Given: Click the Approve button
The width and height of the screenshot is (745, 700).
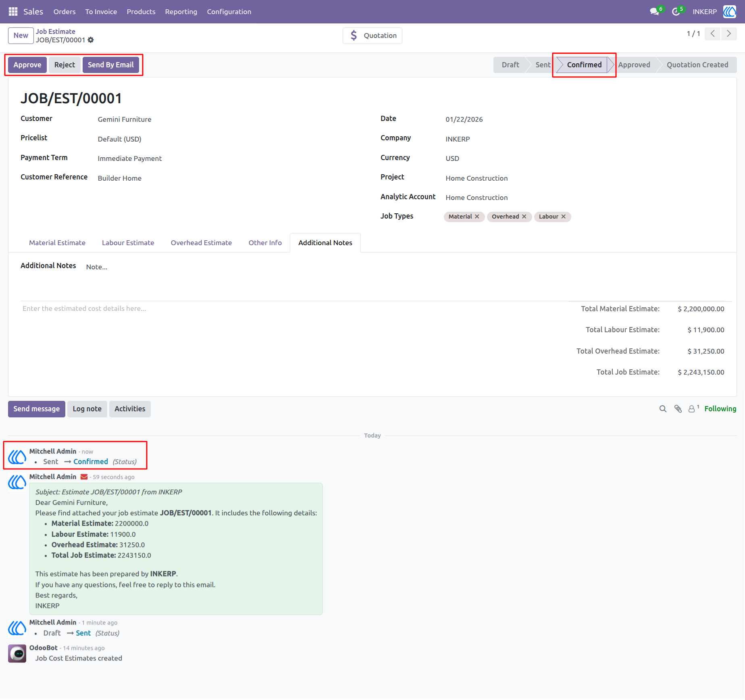Looking at the screenshot, I should pyautogui.click(x=27, y=65).
